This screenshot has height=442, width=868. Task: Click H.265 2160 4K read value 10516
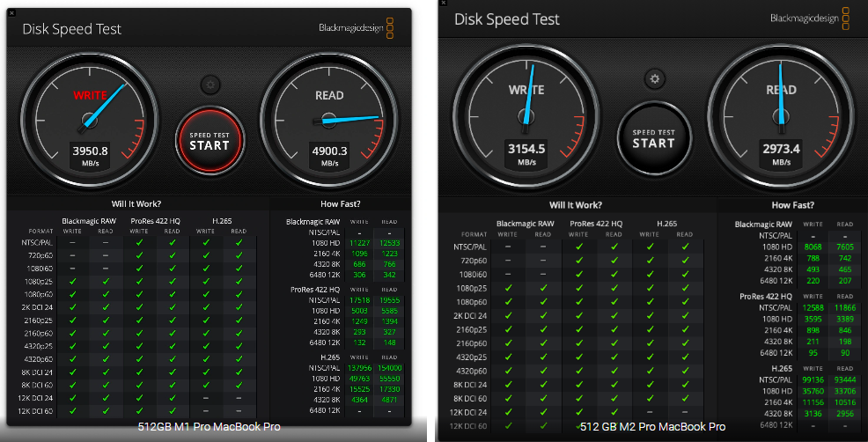pos(845,402)
